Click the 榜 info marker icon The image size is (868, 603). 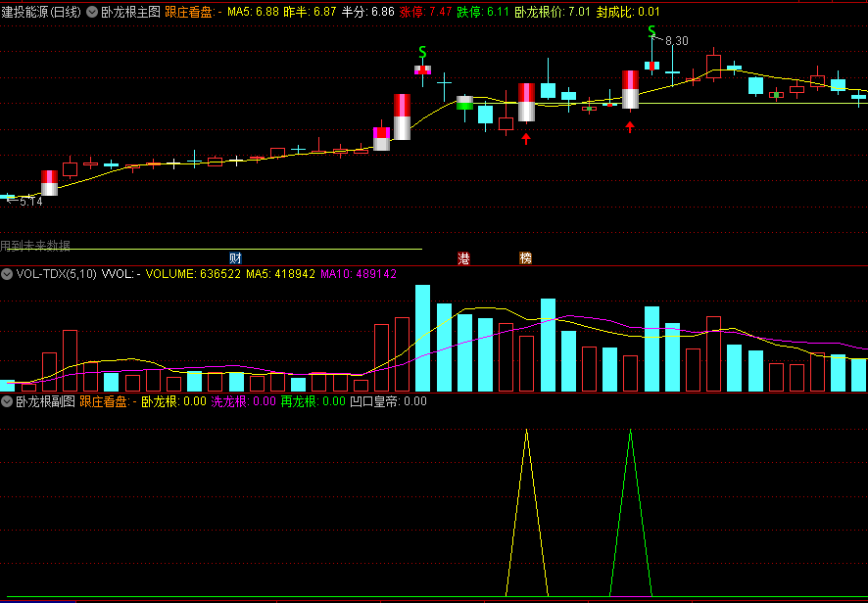tap(525, 257)
